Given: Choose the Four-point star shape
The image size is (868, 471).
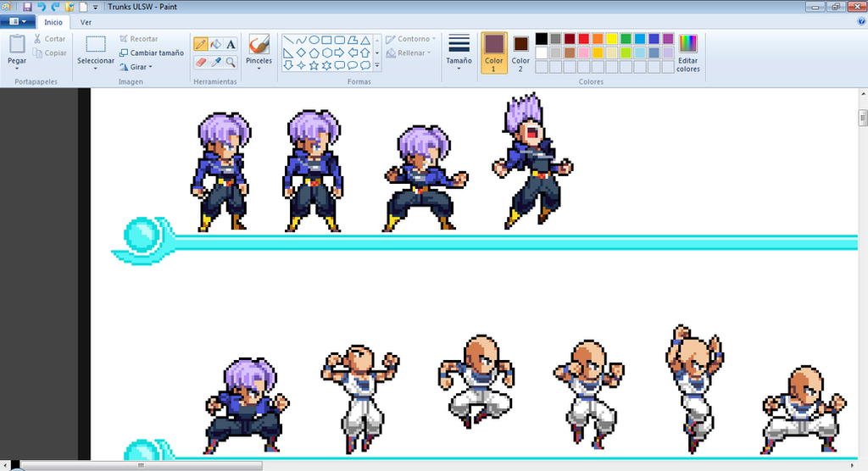Looking at the screenshot, I should click(301, 65).
